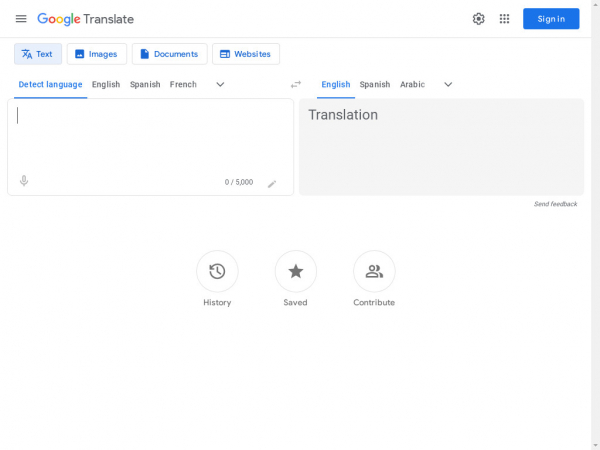This screenshot has height=450, width=600.
Task: Choose English as target language
Action: (336, 85)
